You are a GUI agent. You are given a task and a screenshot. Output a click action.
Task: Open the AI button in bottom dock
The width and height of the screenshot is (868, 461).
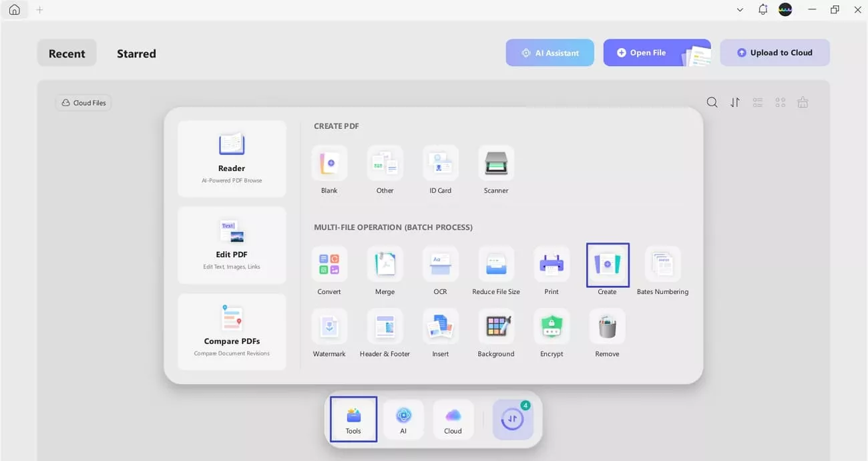(403, 420)
